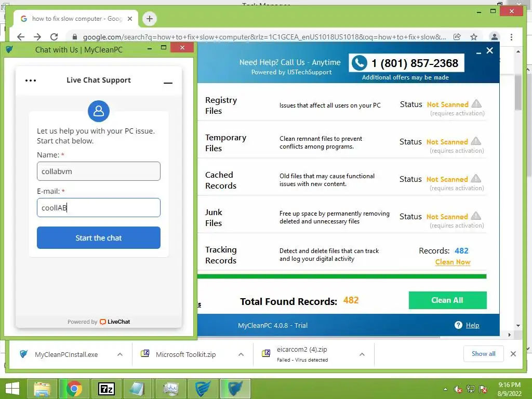Open a new Chrome tab
532x399 pixels.
(x=150, y=19)
